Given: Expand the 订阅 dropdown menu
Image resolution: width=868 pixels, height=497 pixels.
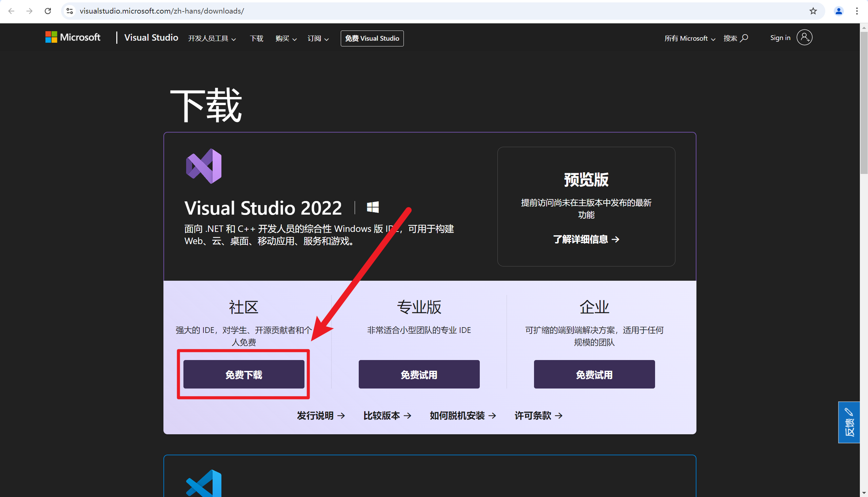Looking at the screenshot, I should pyautogui.click(x=318, y=38).
